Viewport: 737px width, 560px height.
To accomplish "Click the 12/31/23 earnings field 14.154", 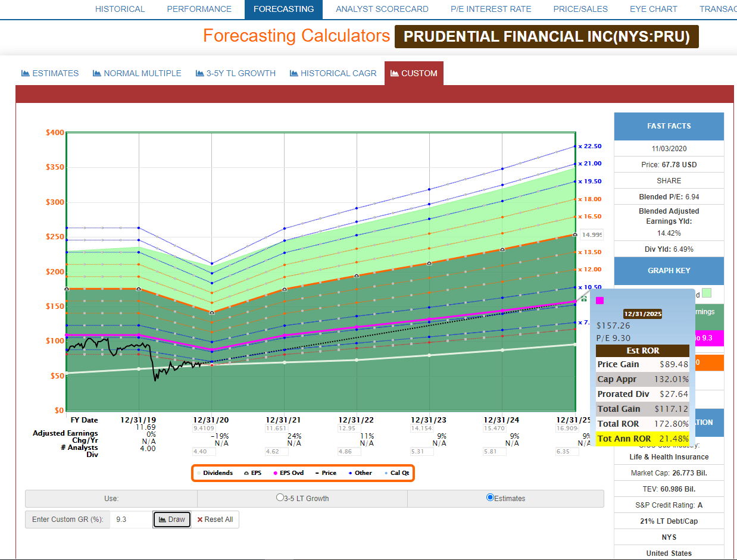I will [x=421, y=428].
